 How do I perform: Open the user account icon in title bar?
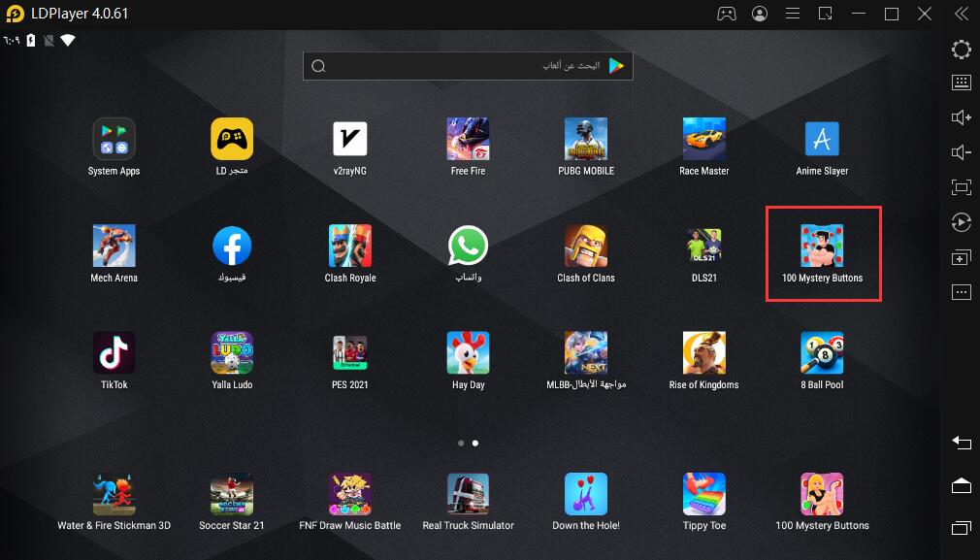point(760,14)
